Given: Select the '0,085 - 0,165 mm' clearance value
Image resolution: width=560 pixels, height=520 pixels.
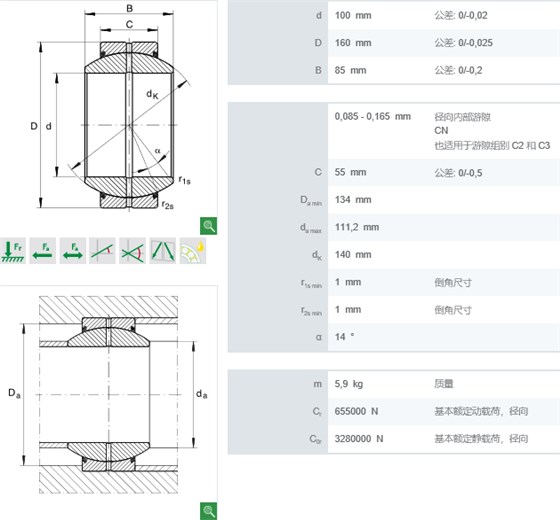Looking at the screenshot, I should [x=372, y=116].
